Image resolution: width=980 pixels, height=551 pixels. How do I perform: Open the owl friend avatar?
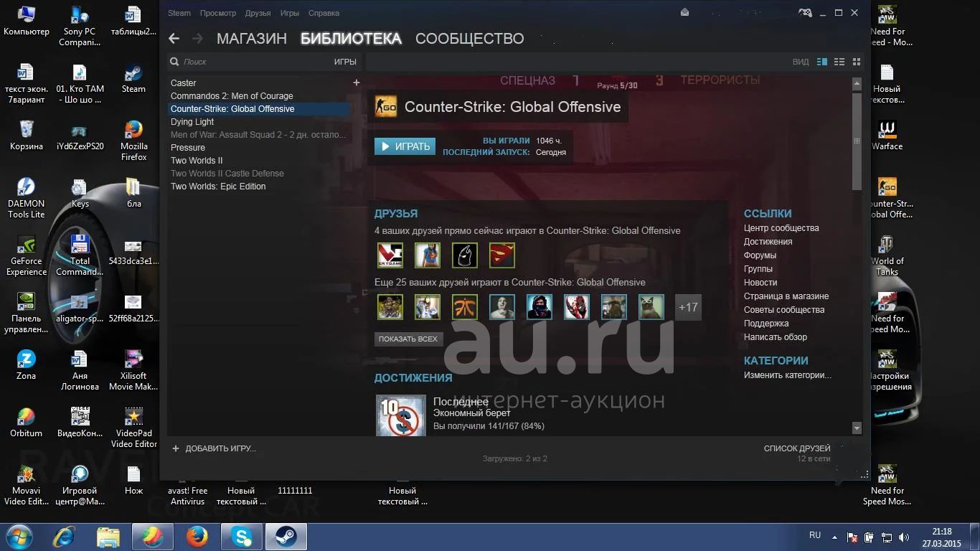tap(651, 307)
